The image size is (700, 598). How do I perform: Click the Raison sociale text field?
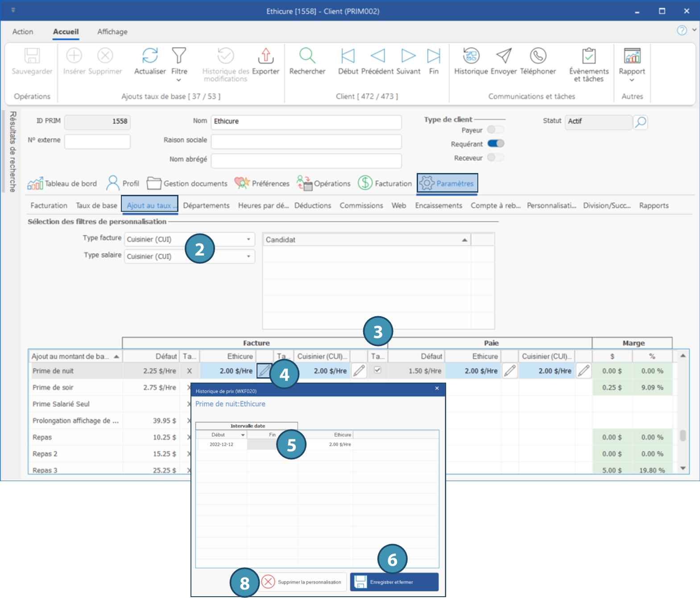coord(306,141)
